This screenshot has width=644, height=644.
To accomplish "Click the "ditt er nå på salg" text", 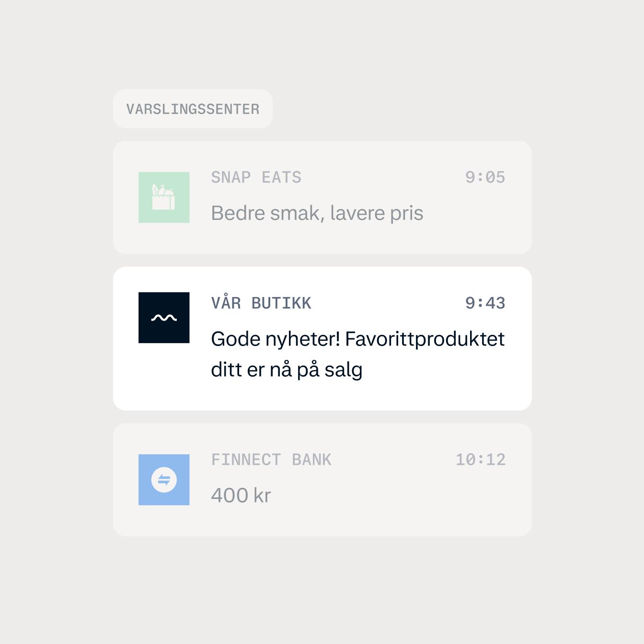I will click(x=287, y=370).
